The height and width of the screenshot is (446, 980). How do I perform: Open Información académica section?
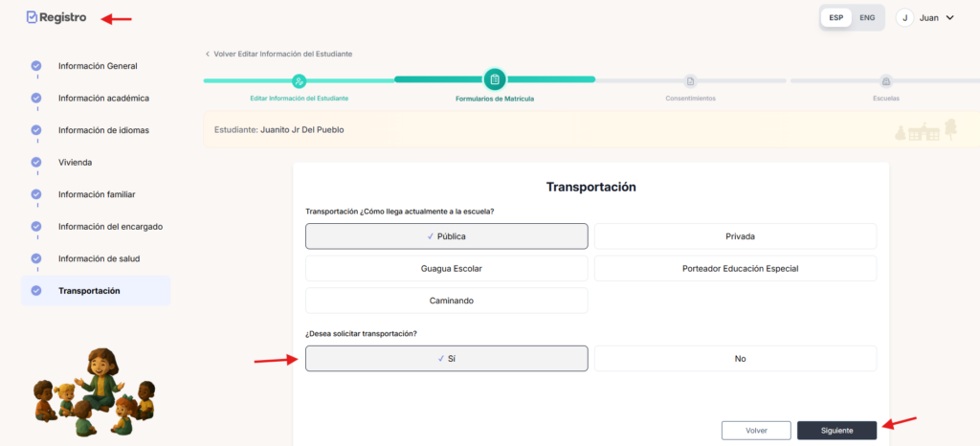click(x=103, y=98)
